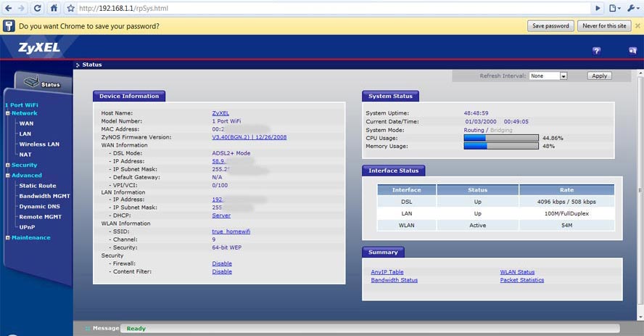Open the Bandwidth Status link

pos(394,280)
